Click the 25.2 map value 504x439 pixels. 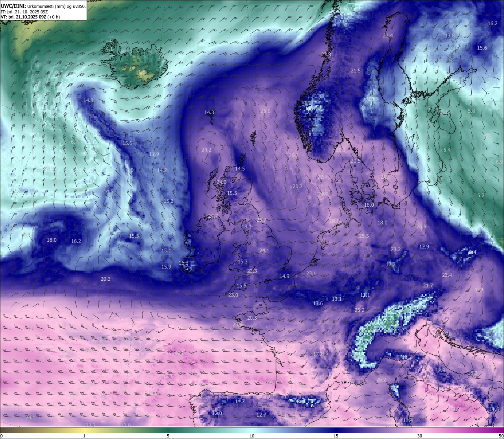tap(359, 310)
